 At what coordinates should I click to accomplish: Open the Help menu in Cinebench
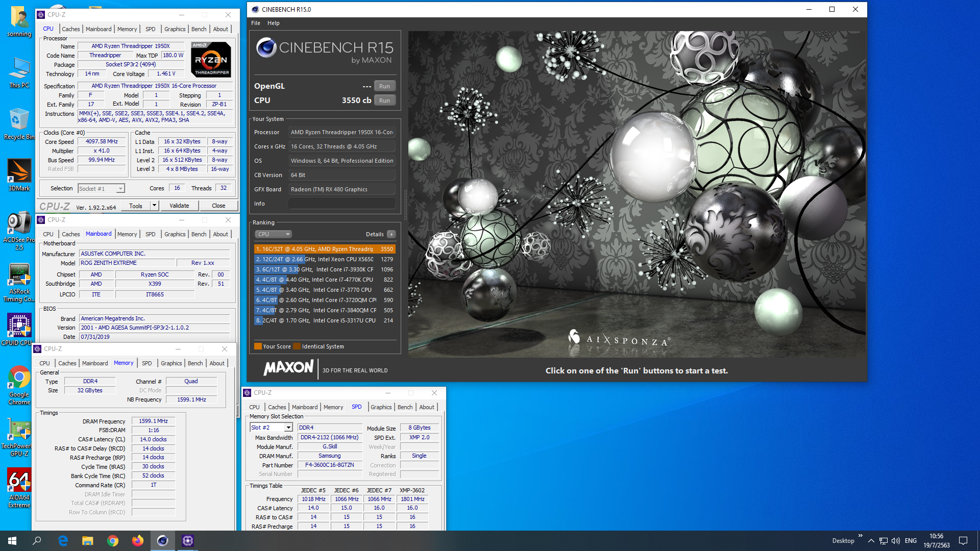coord(274,23)
